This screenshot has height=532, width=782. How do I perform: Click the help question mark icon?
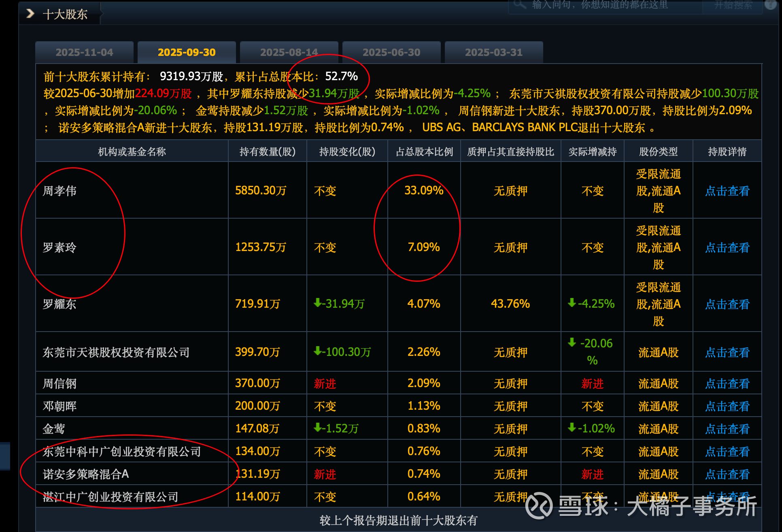pos(770,4)
